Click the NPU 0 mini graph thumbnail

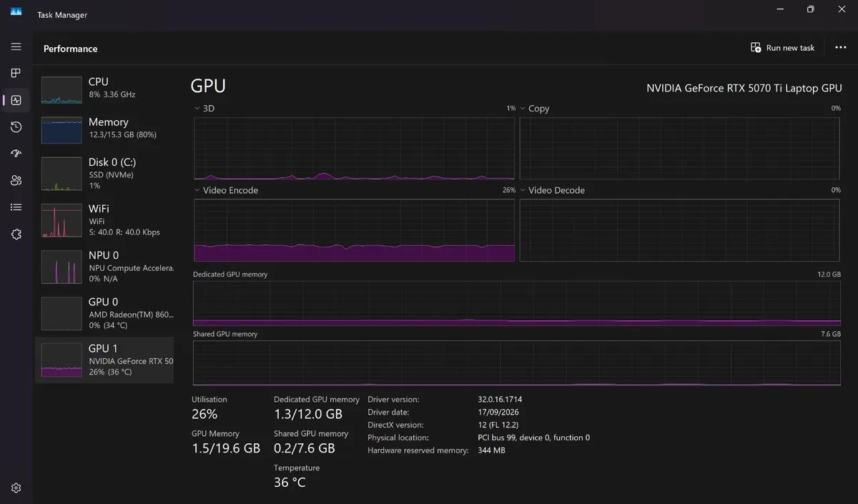[x=61, y=267]
